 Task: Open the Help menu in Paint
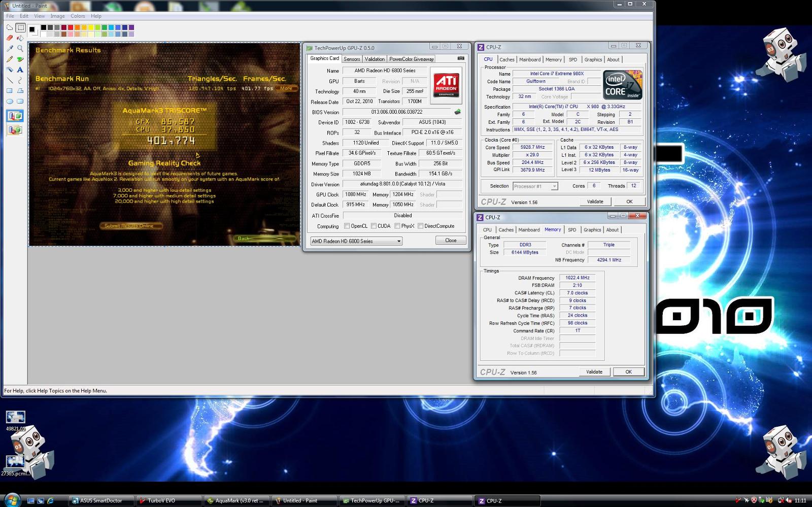[96, 16]
